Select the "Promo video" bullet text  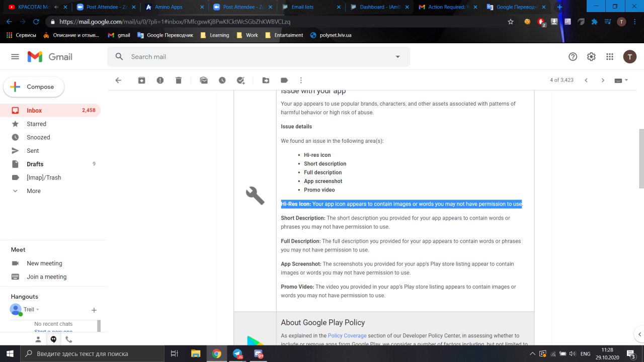(319, 190)
